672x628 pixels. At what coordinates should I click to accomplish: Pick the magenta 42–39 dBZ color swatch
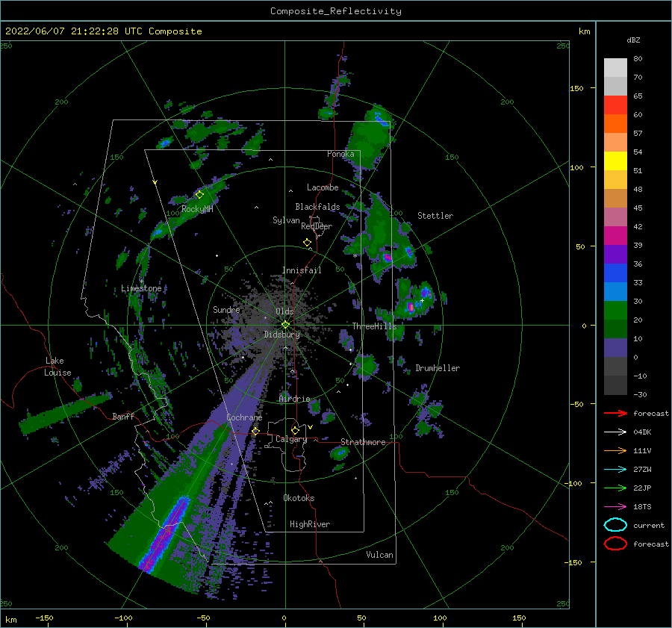click(x=615, y=236)
